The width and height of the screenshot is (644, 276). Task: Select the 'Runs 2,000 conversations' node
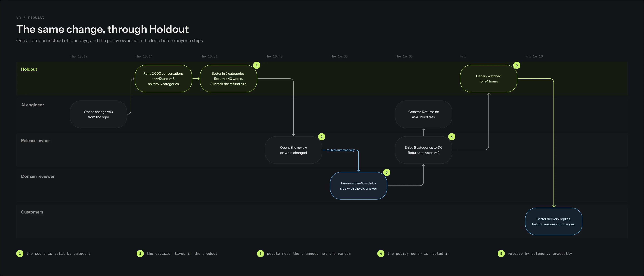point(163,79)
